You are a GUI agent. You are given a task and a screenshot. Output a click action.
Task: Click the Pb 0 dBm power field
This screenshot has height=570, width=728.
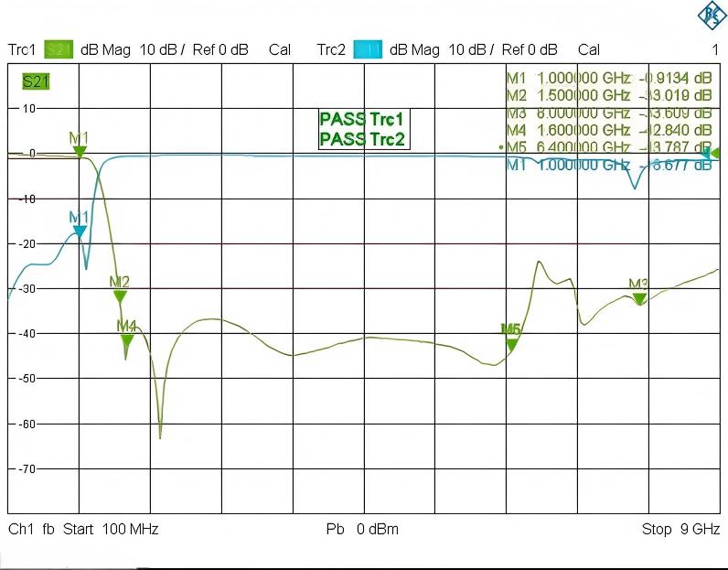362,530
